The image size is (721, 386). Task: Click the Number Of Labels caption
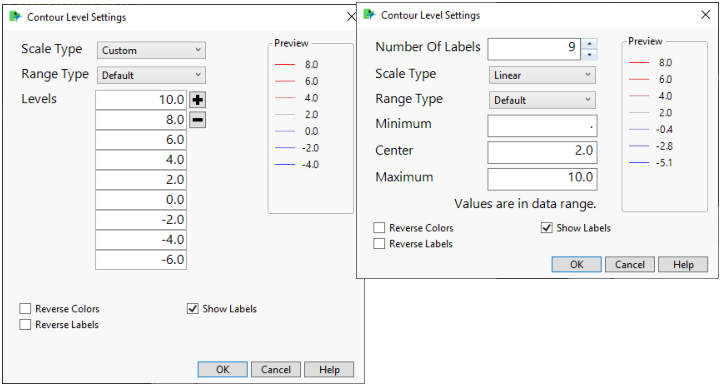click(428, 47)
